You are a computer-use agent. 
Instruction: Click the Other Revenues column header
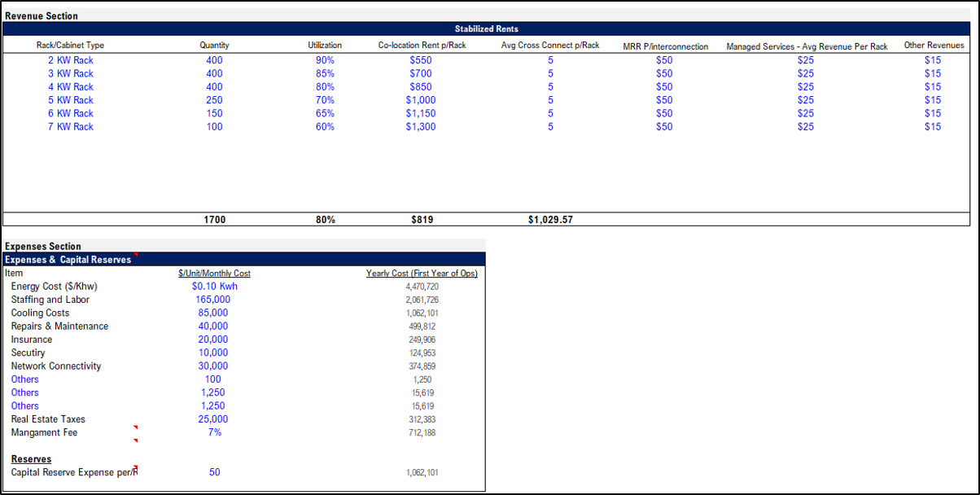click(x=934, y=46)
